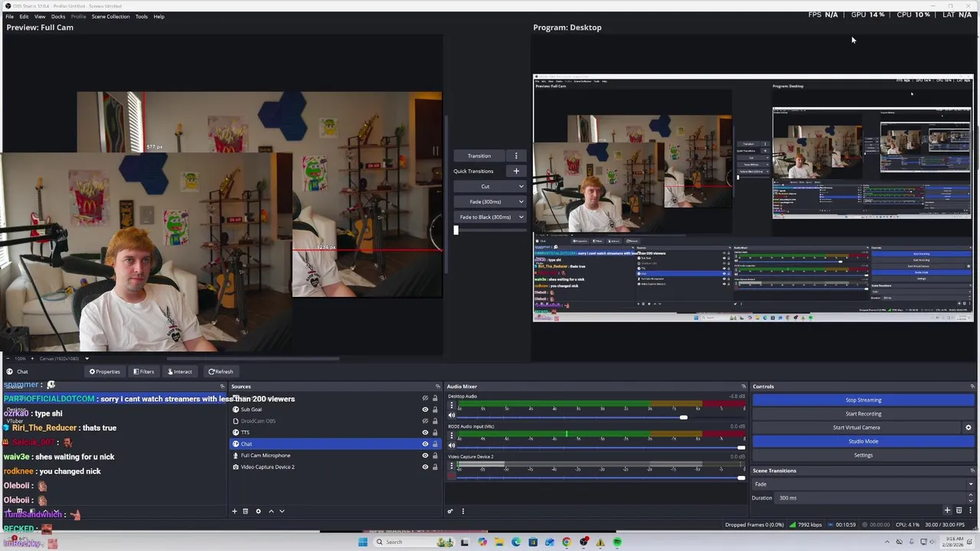Open Fade (300ms) quick transition dropdown
This screenshot has width=980, height=551.
(521, 202)
